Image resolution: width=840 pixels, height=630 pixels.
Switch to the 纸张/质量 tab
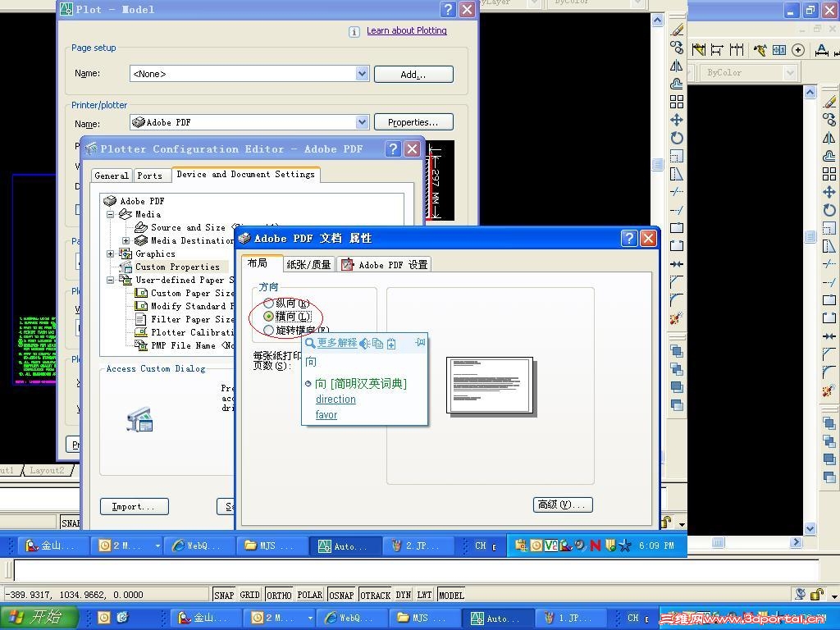point(308,265)
